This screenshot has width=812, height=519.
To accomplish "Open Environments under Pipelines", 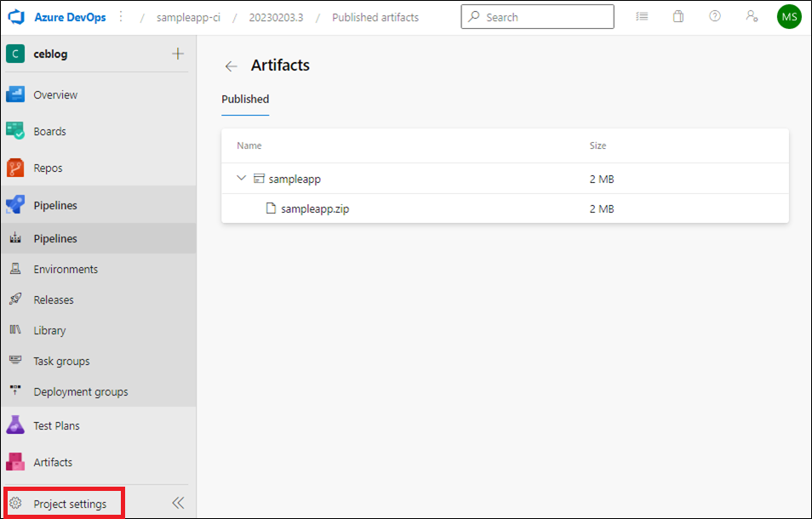I will pos(99,269).
